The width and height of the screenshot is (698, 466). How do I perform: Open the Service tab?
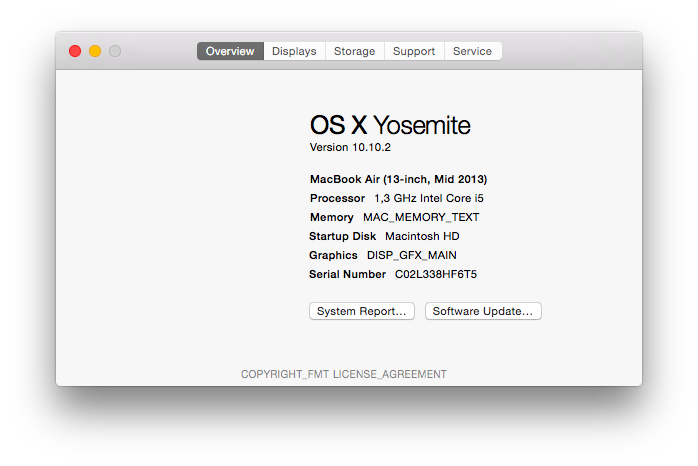(x=473, y=51)
